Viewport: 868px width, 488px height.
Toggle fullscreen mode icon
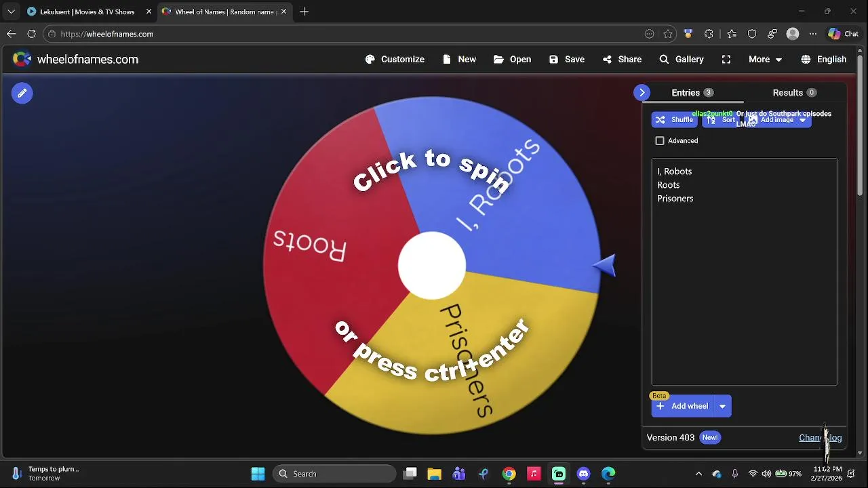[x=726, y=60]
